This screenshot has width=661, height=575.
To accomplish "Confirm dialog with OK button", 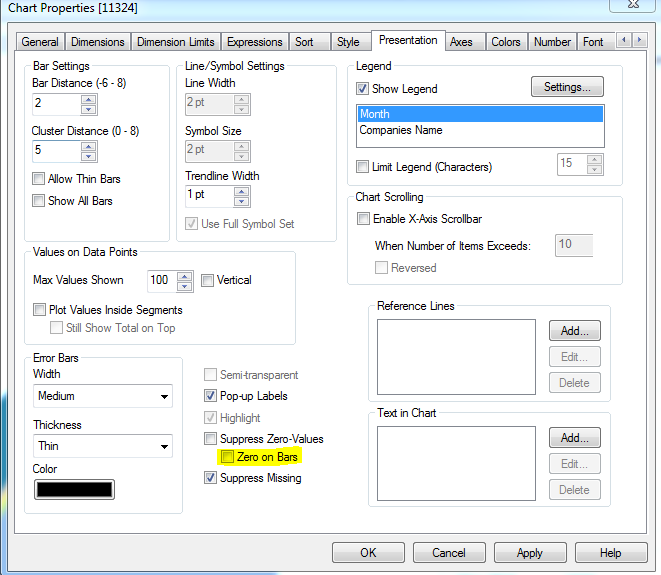I will pos(368,553).
